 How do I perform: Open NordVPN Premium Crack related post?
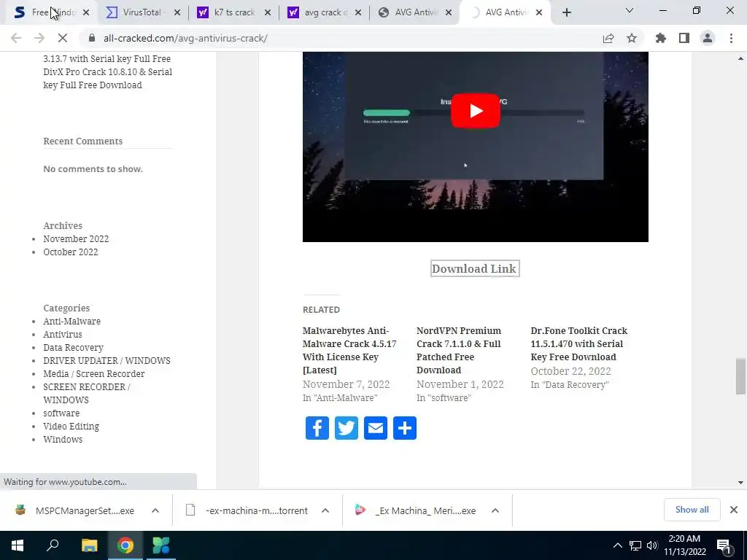point(459,350)
